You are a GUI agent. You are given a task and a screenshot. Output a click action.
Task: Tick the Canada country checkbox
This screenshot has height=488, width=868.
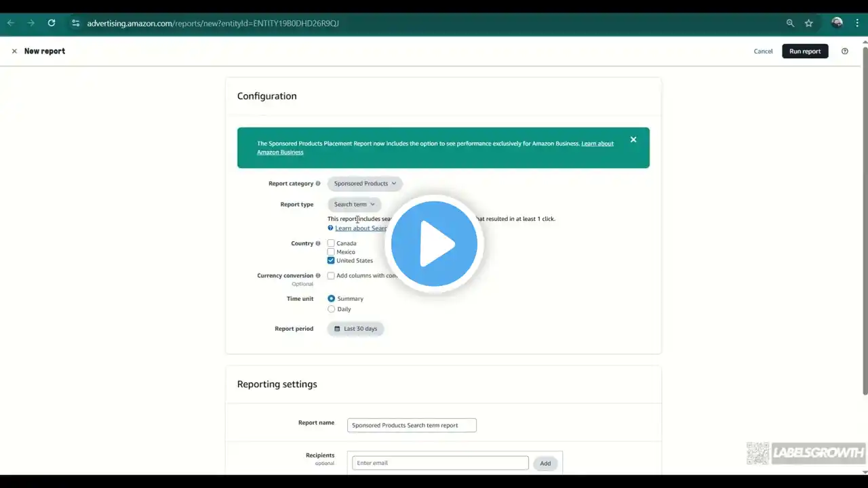331,243
